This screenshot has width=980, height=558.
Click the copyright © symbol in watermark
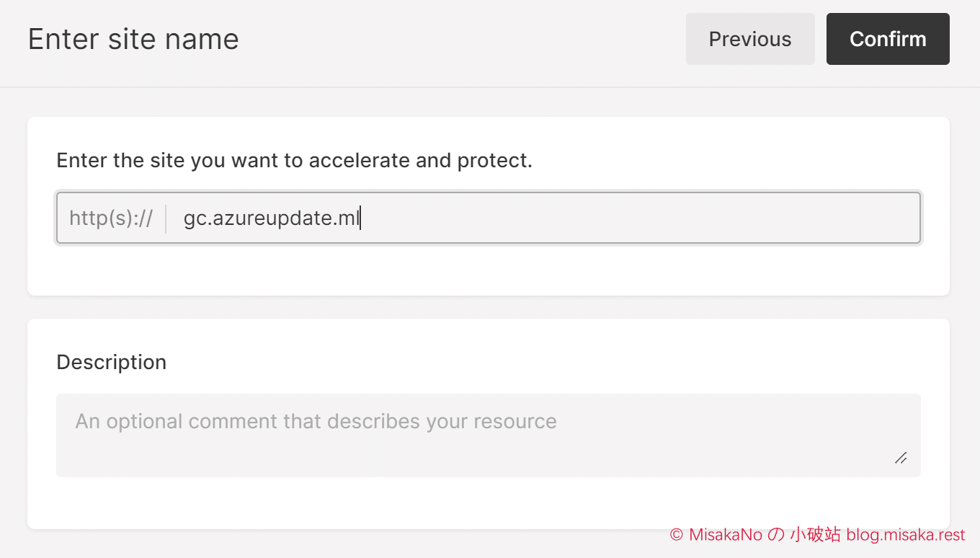676,535
